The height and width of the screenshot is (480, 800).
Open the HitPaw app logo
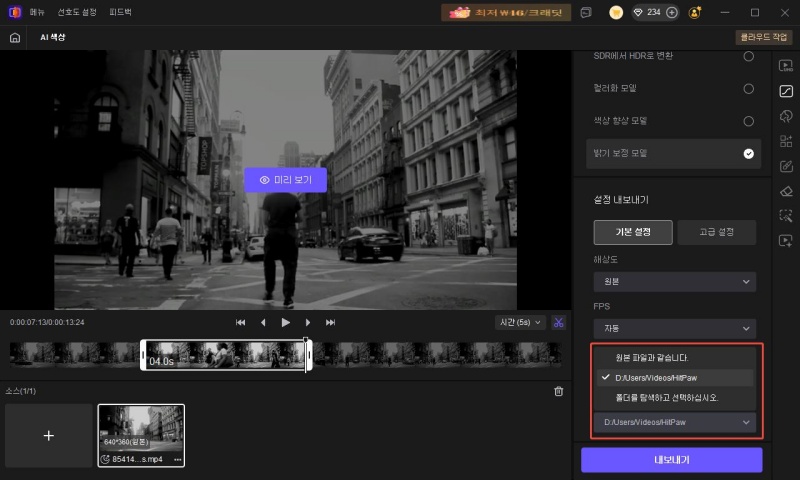(x=15, y=12)
